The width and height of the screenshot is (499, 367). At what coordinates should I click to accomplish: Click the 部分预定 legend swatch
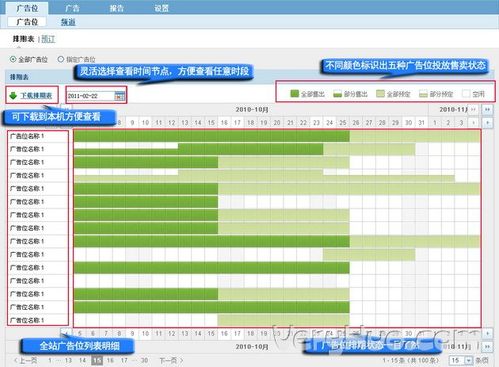click(x=423, y=94)
